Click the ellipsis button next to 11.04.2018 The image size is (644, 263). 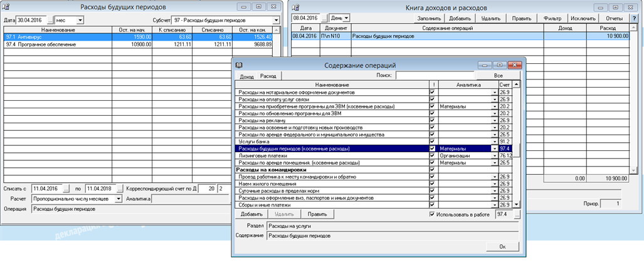120,188
